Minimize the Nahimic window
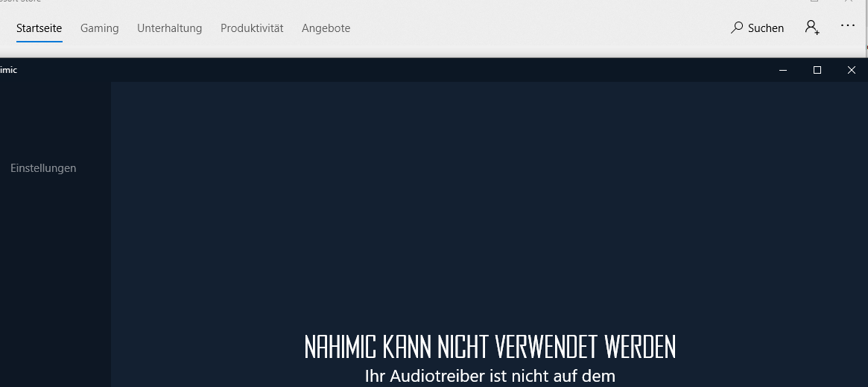This screenshot has height=387, width=868. click(783, 70)
